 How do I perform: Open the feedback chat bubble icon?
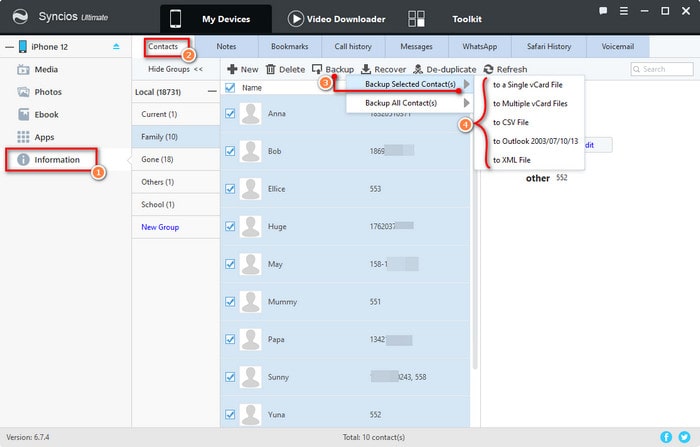pos(603,11)
